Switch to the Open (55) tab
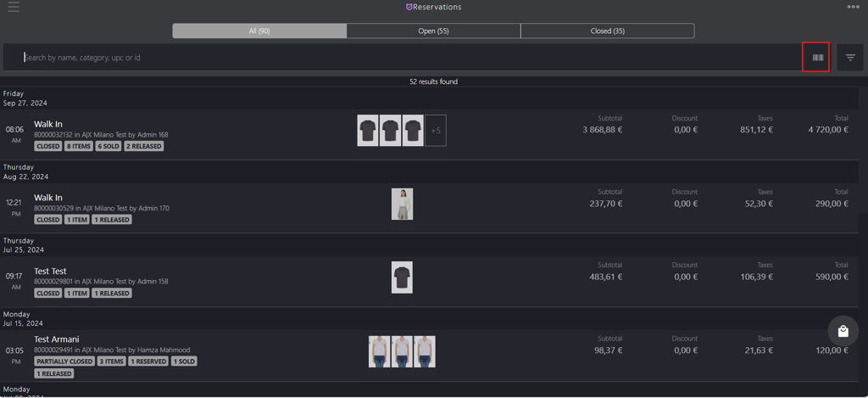The image size is (868, 398). click(x=433, y=31)
